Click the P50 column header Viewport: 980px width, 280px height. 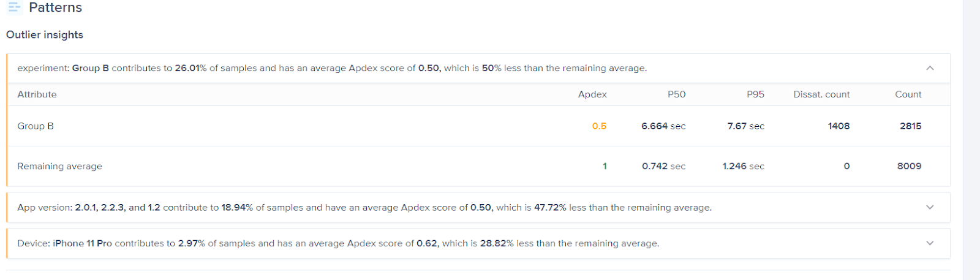(676, 94)
